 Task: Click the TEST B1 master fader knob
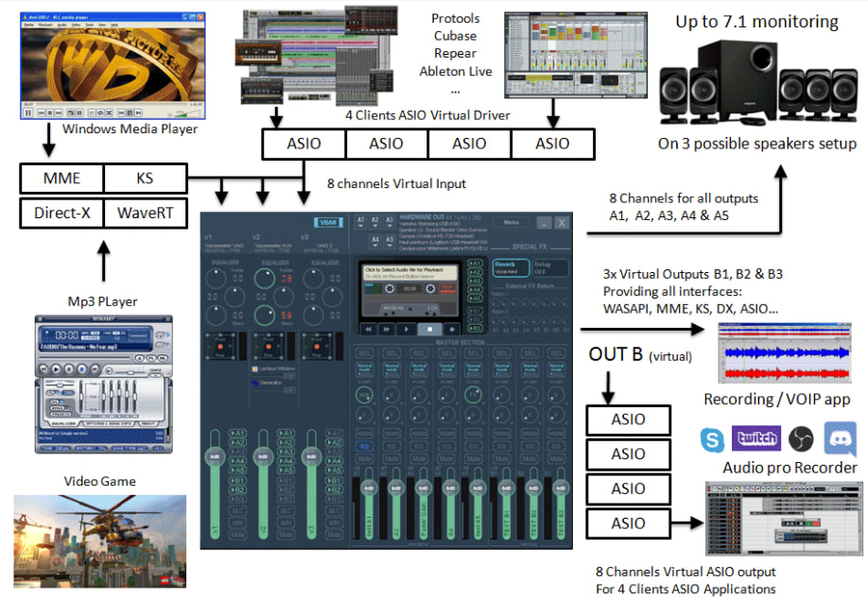[x=507, y=488]
